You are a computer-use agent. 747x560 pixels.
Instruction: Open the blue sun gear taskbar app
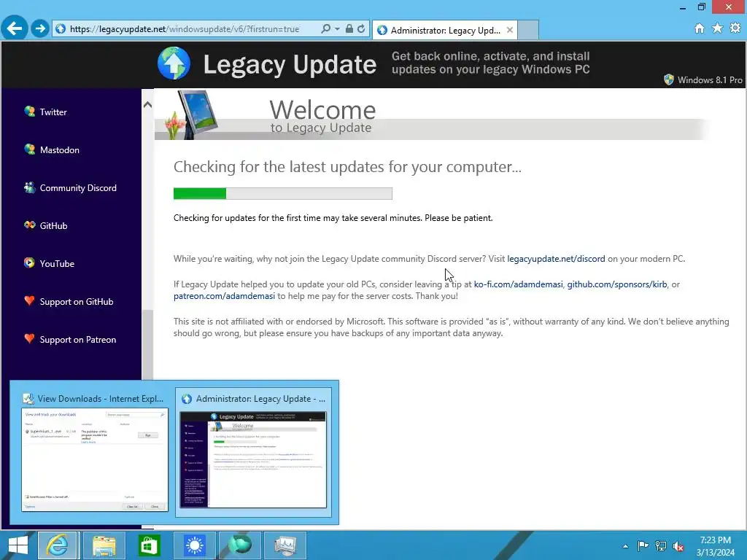click(194, 545)
